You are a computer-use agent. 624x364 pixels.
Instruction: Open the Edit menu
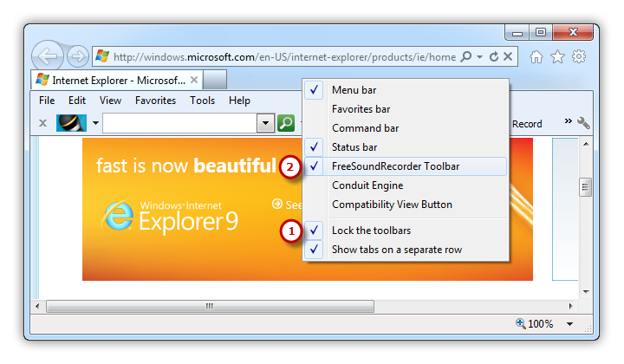tap(77, 101)
